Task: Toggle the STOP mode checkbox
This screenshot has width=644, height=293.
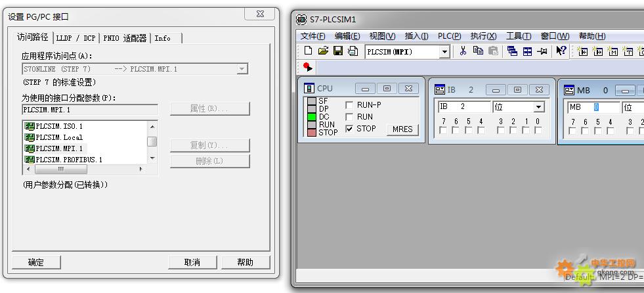Action: click(349, 129)
